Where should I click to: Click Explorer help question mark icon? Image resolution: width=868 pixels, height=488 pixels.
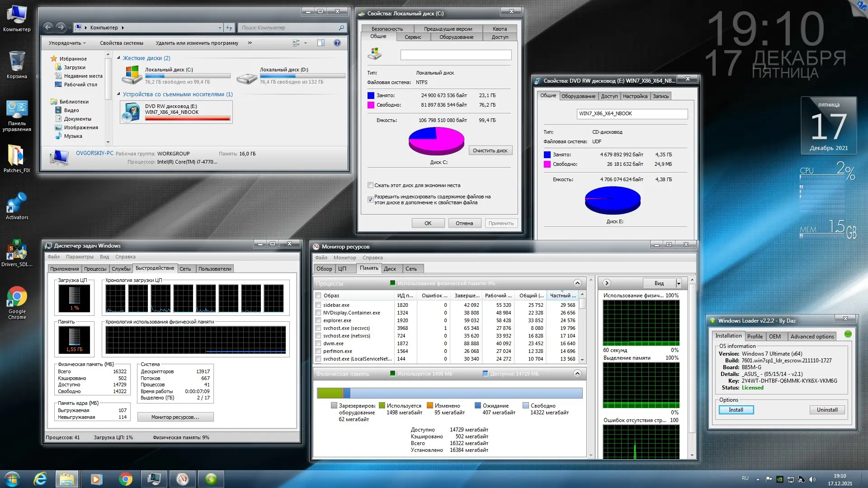coord(337,43)
